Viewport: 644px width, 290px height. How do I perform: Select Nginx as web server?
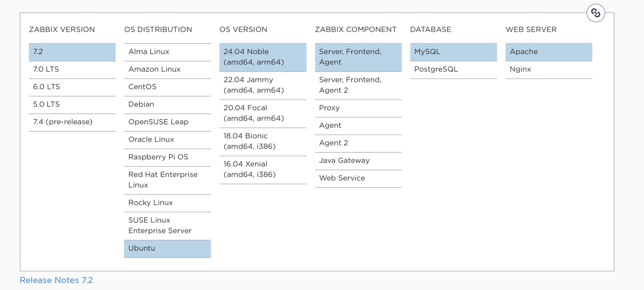coord(549,70)
